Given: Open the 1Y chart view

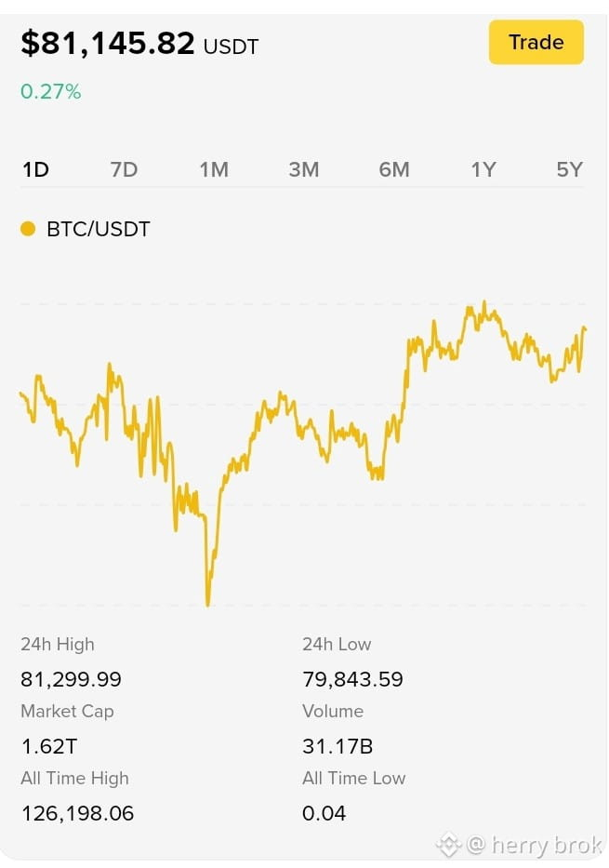Looking at the screenshot, I should 483,169.
